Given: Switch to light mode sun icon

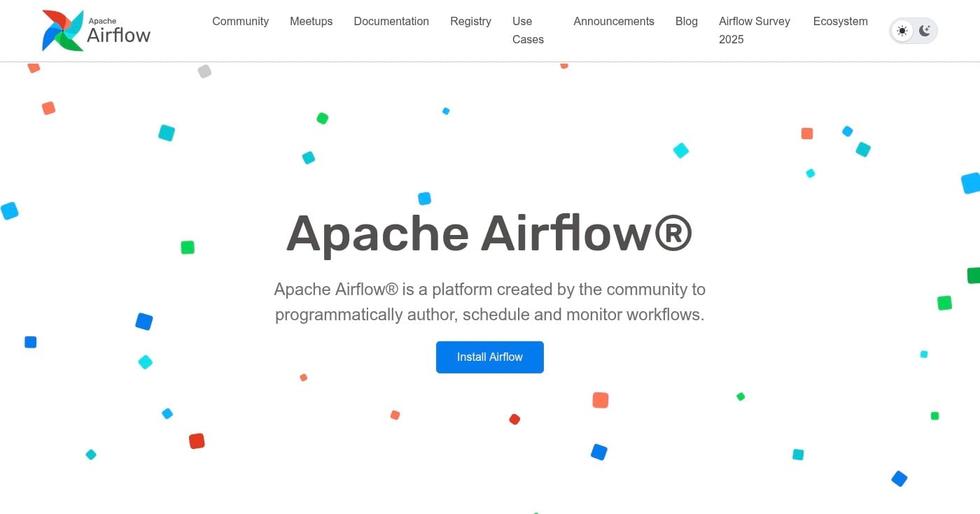Looking at the screenshot, I should pos(902,31).
